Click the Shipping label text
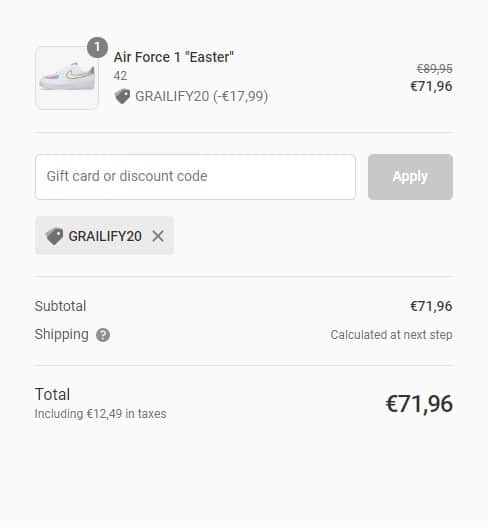This screenshot has height=527, width=488. point(62,335)
